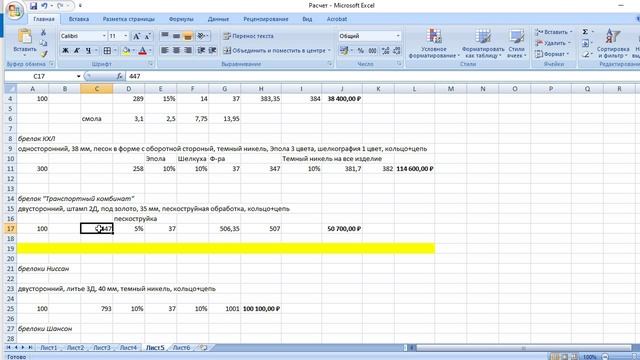Apply the thousands separator 000 style
This screenshot has height=360, width=640.
372,51
